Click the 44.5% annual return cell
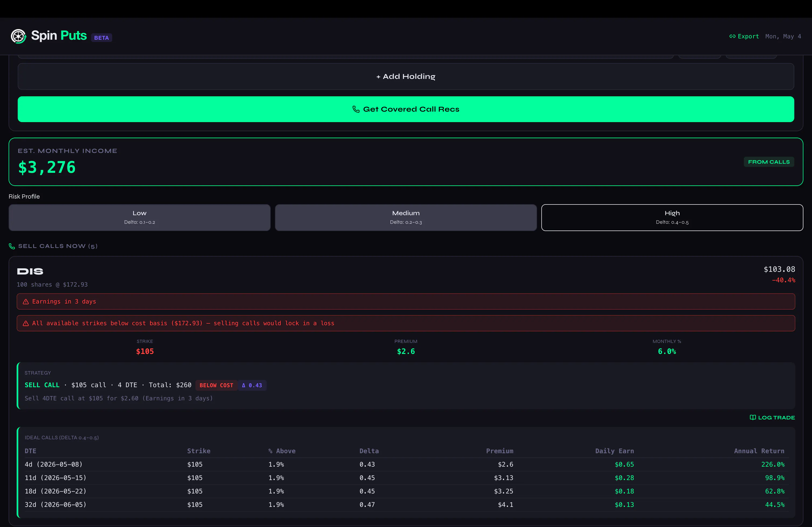This screenshot has height=527, width=812. click(x=775, y=504)
